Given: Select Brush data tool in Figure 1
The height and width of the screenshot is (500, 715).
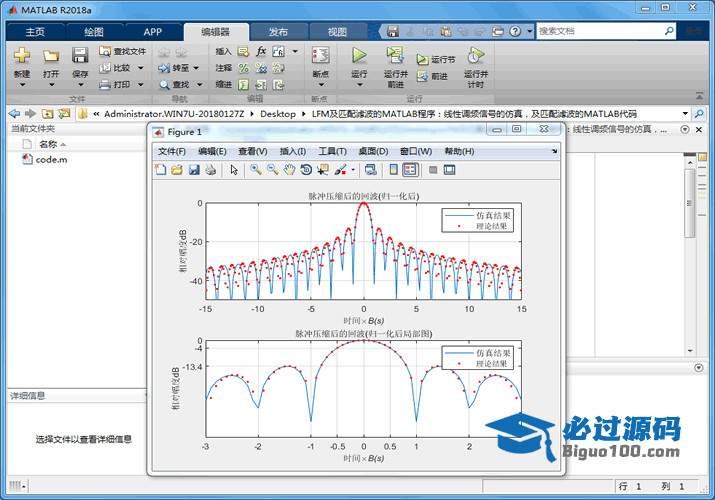Looking at the screenshot, I should (341, 170).
